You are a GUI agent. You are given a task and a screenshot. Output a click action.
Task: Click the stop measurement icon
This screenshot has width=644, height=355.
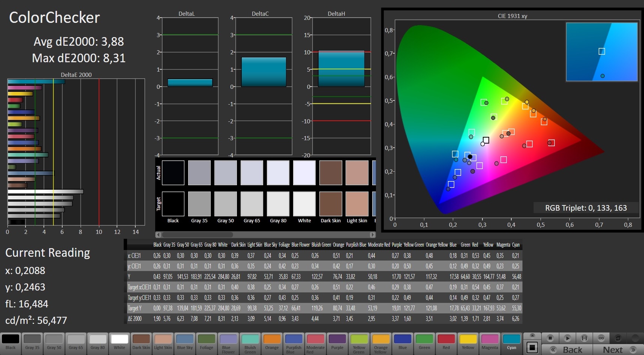click(x=550, y=338)
